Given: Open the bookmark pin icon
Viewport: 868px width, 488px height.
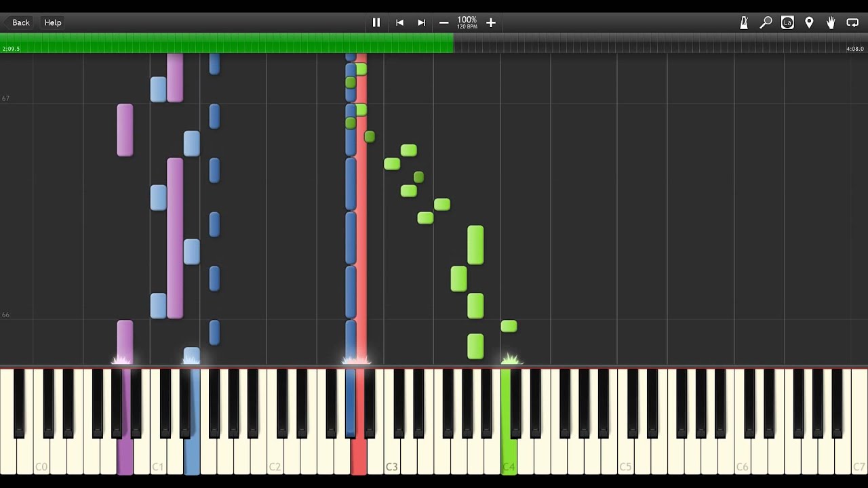Looking at the screenshot, I should (809, 22).
